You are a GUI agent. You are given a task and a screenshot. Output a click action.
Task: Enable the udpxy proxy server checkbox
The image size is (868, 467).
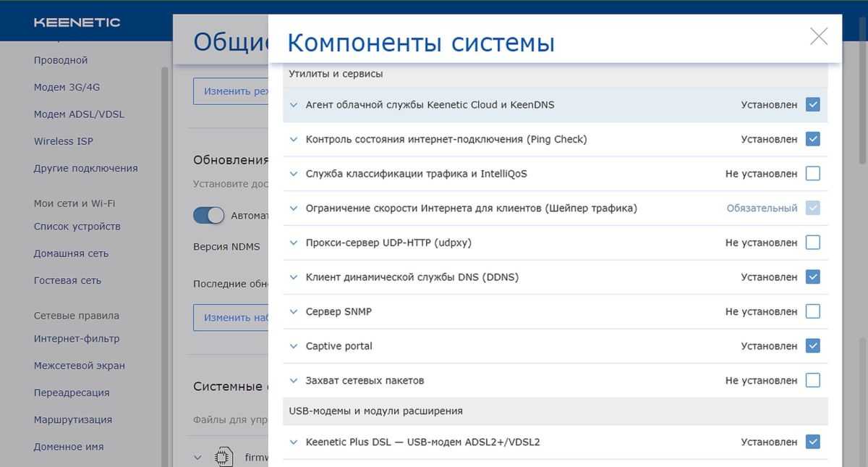click(x=812, y=243)
